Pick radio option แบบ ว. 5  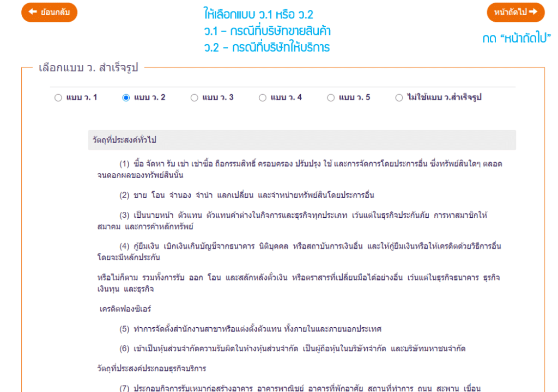point(331,97)
